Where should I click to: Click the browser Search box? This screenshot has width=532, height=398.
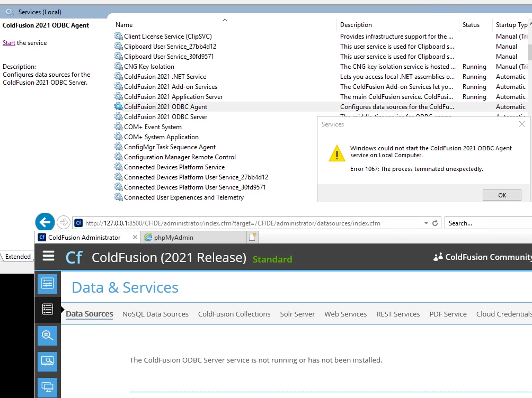click(488, 223)
